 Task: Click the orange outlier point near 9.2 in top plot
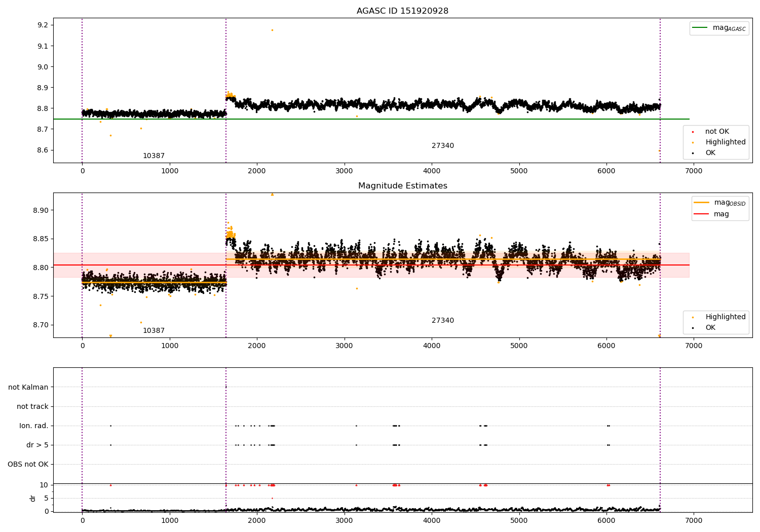click(x=272, y=30)
